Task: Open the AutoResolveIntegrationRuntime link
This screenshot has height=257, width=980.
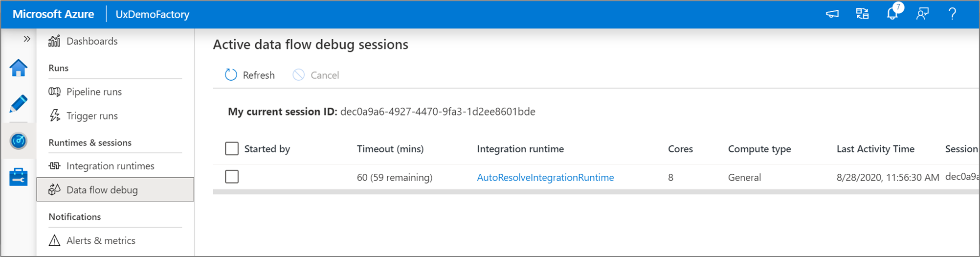Action: pos(545,178)
